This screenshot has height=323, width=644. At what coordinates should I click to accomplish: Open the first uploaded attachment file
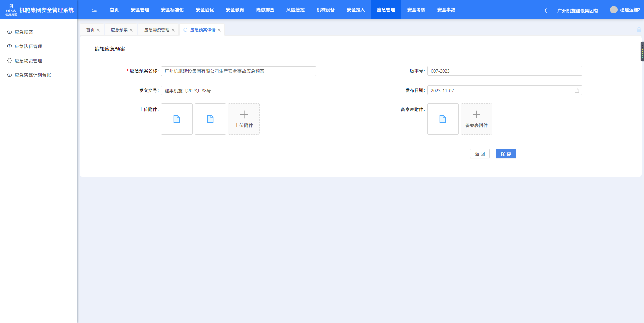pos(177,119)
